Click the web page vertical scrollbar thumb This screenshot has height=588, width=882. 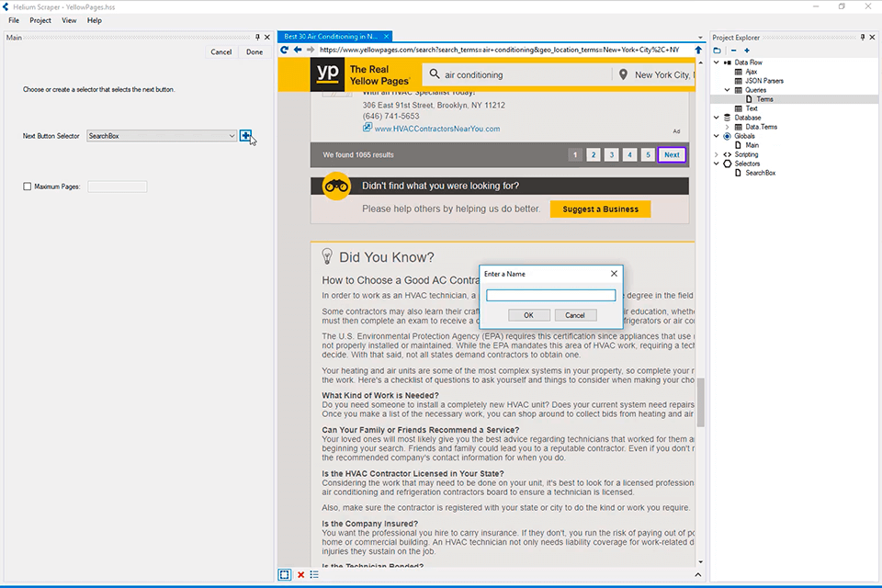(x=700, y=402)
